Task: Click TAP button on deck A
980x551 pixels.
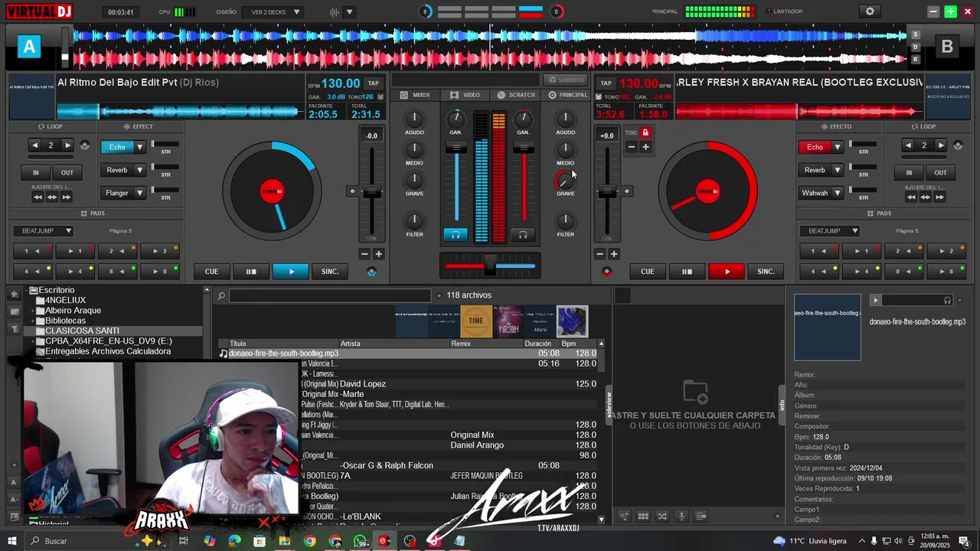Action: (x=373, y=83)
